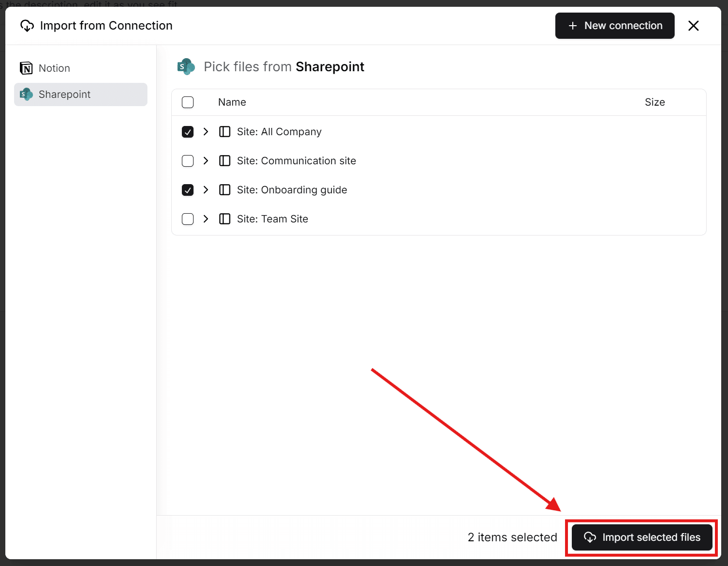Expand the Site: Team Site row

[206, 219]
